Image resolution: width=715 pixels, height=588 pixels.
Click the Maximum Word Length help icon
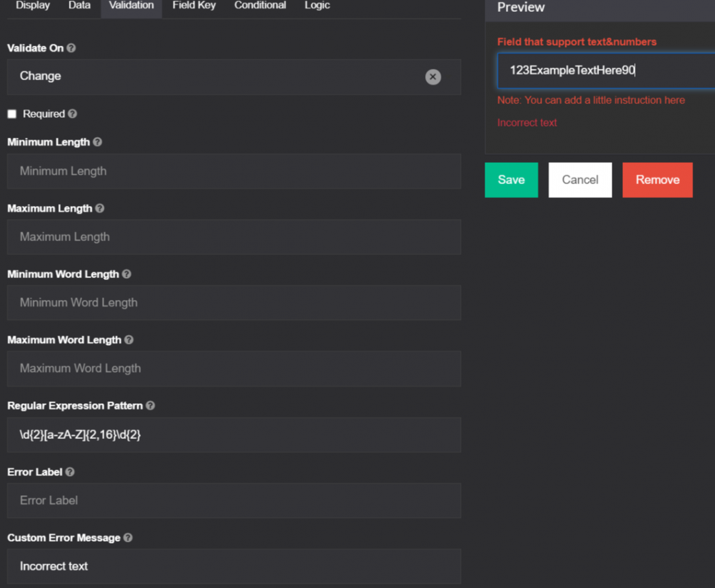pos(128,340)
